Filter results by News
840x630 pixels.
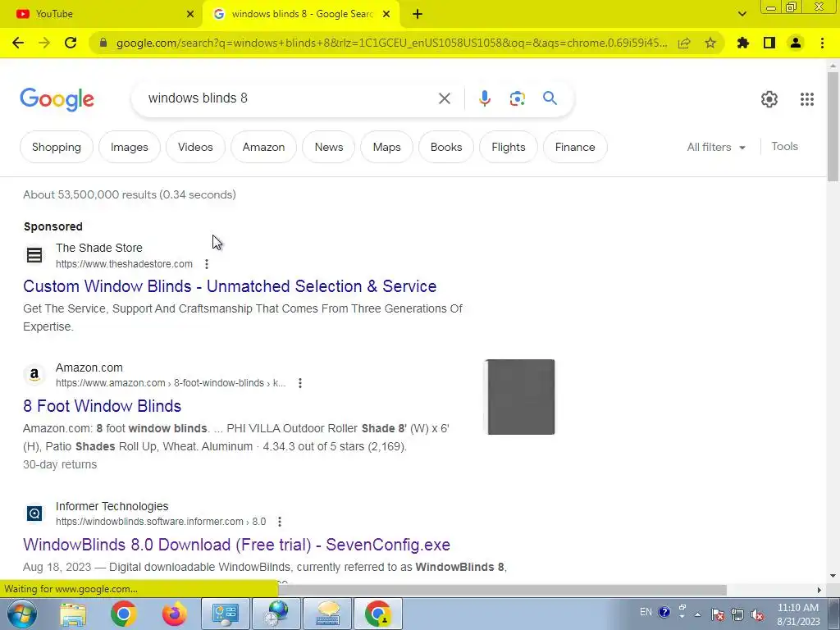click(x=328, y=147)
